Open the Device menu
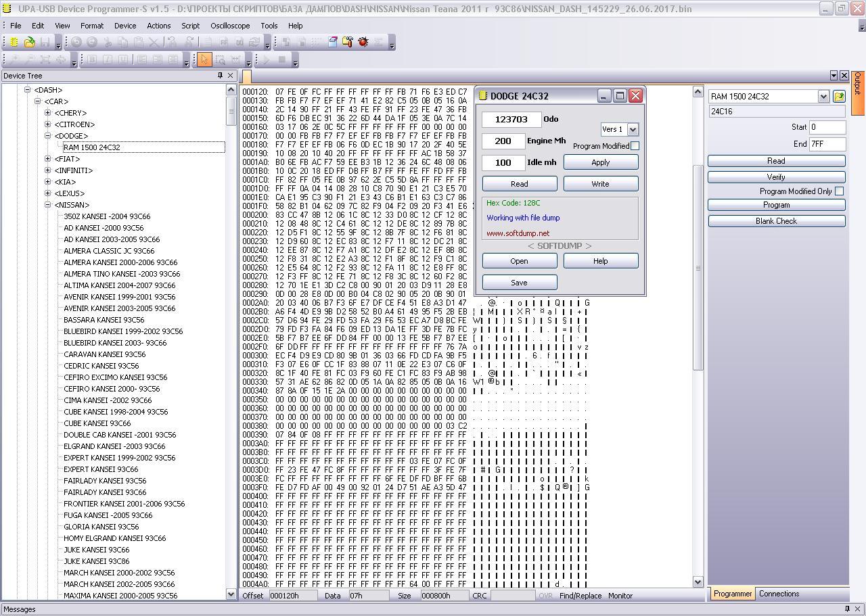866x616 pixels. [x=125, y=26]
